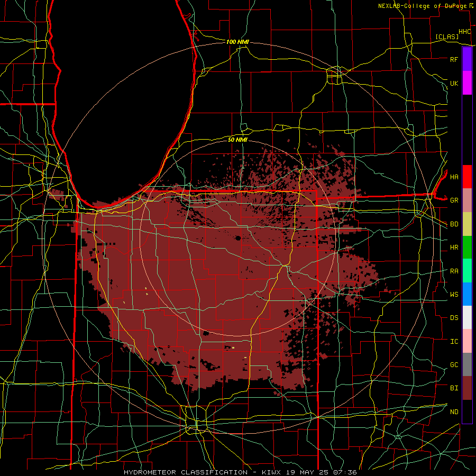The height and width of the screenshot is (476, 476).
Task: Click the HR legend label
Action: pos(454,248)
